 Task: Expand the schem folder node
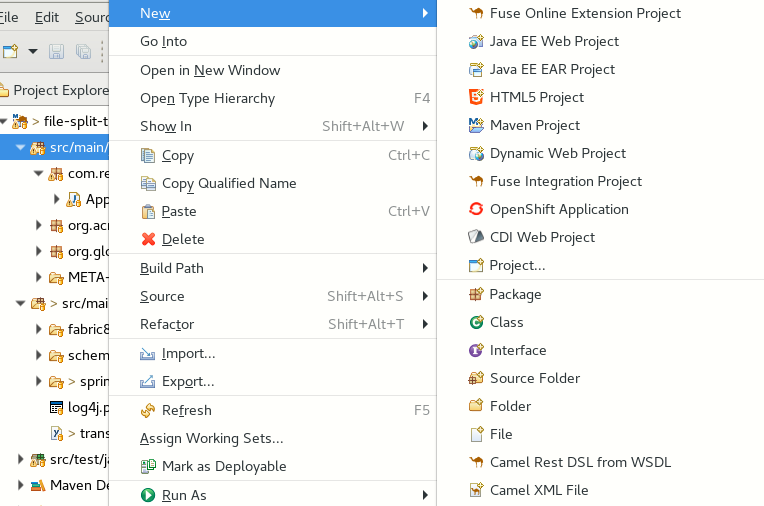click(x=38, y=355)
